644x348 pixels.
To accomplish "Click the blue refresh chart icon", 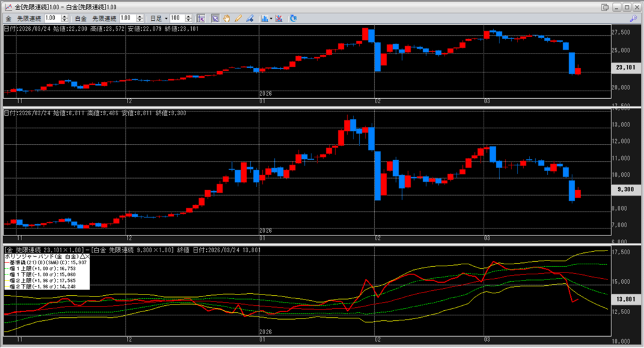I will 292,18.
